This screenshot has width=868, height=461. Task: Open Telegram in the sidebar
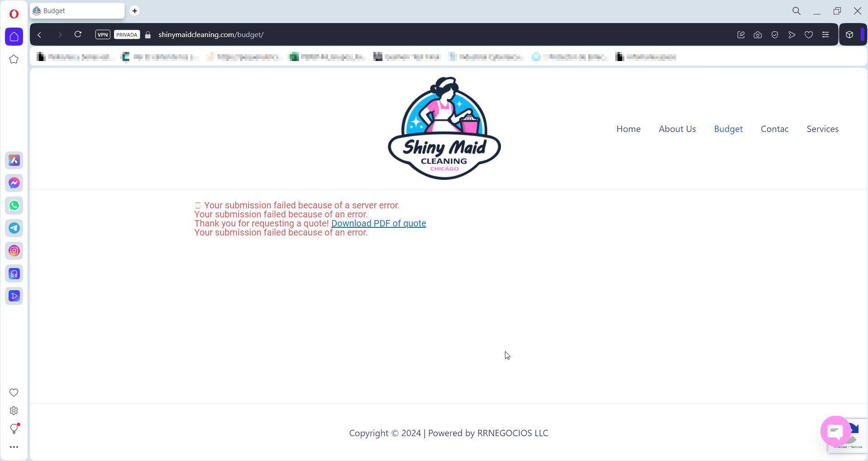[x=14, y=228]
